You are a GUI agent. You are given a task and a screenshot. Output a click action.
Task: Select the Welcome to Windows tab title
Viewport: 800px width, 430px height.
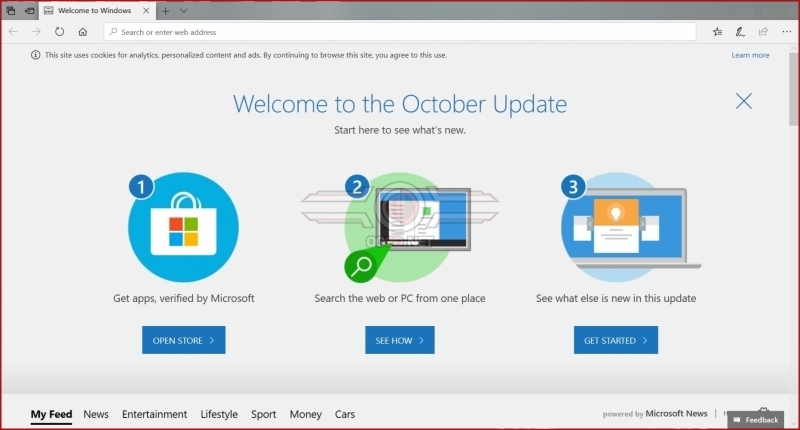point(94,11)
